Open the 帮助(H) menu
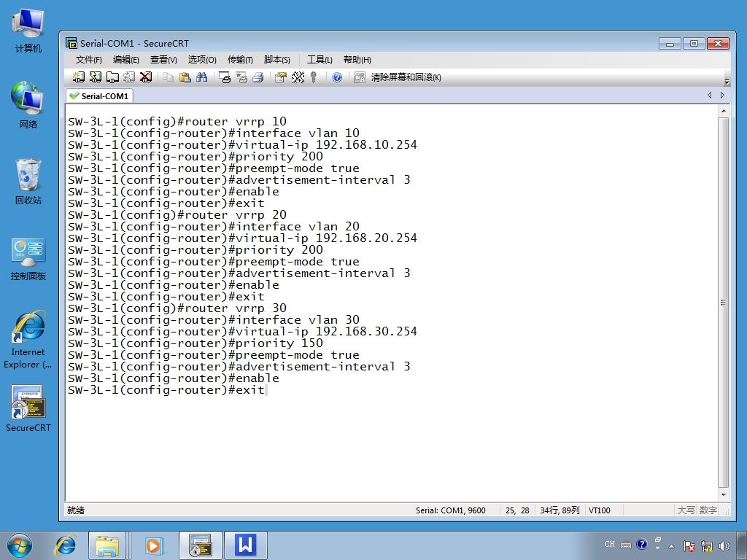747x560 pixels. point(357,60)
